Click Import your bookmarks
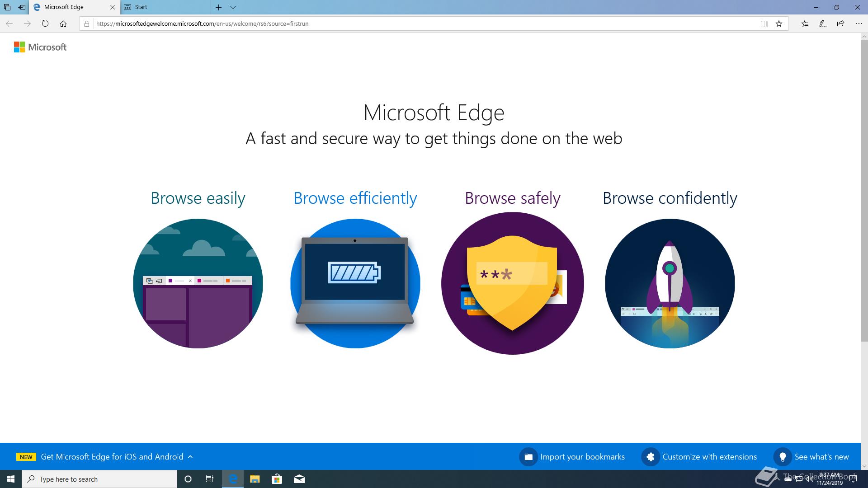This screenshot has height=488, width=868. point(572,457)
